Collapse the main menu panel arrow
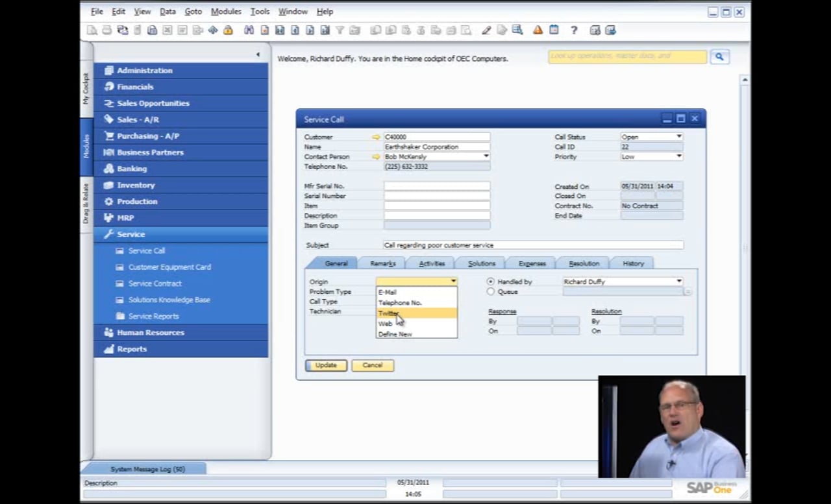 pos(258,54)
